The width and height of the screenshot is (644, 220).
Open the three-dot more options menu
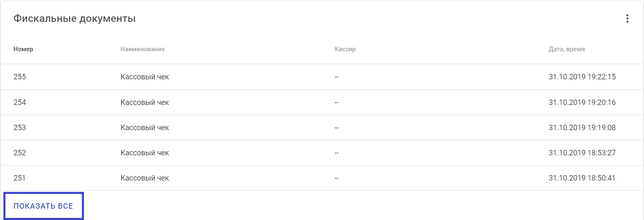(x=627, y=19)
